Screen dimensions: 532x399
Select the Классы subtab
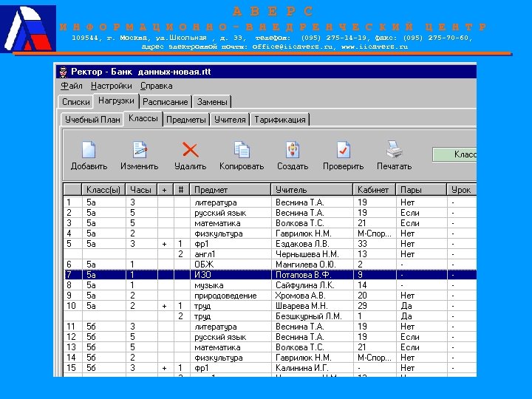143,118
